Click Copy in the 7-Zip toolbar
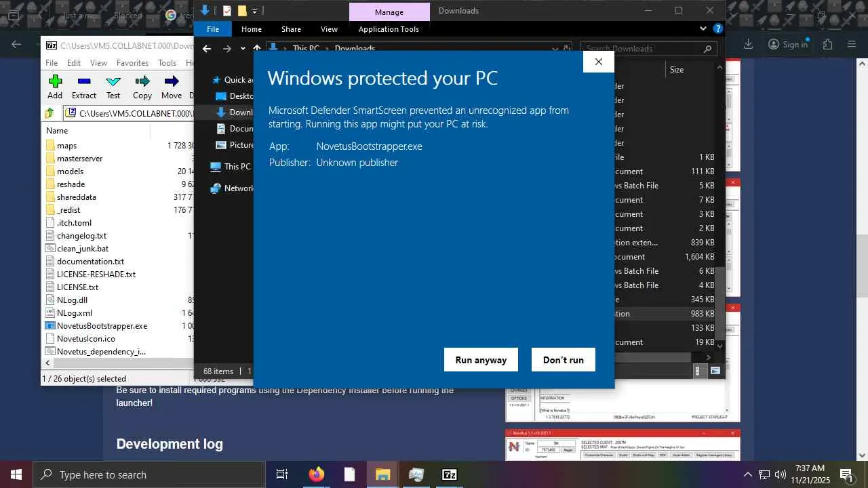The image size is (868, 488). pos(142,87)
